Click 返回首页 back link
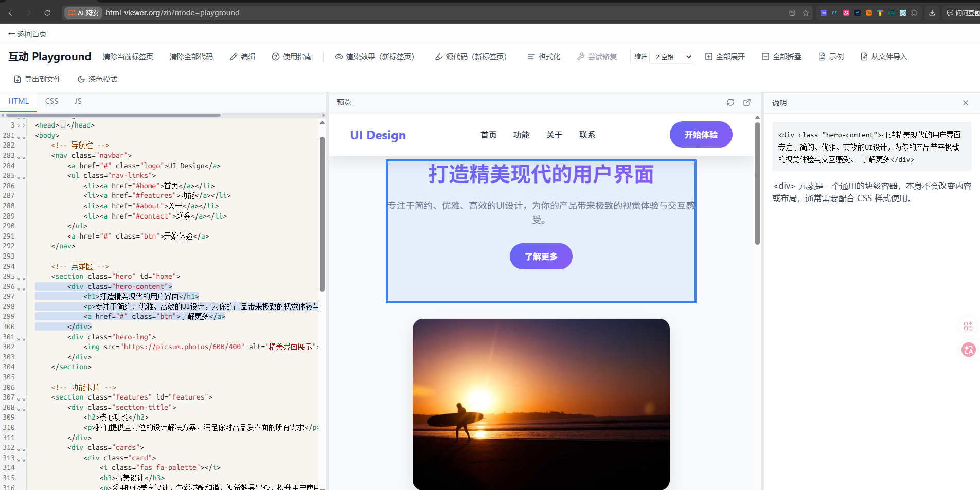This screenshot has width=980, height=490. 27,34
